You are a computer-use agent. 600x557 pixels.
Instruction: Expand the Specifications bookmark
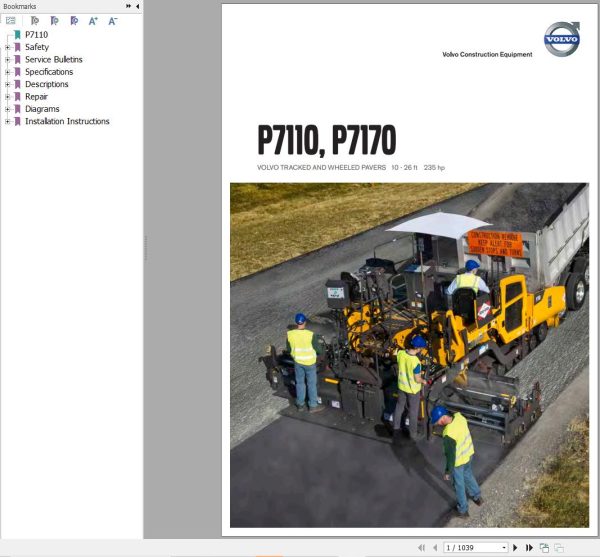click(x=7, y=72)
